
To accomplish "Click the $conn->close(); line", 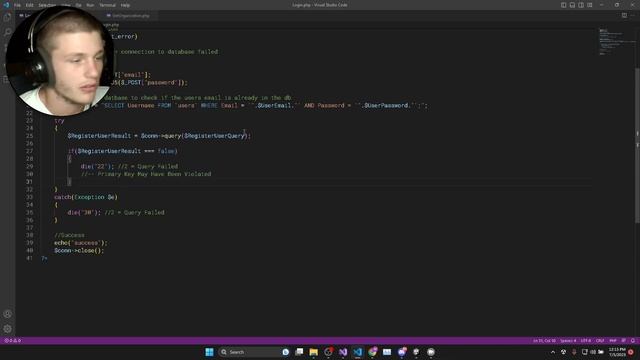I will pos(79,251).
